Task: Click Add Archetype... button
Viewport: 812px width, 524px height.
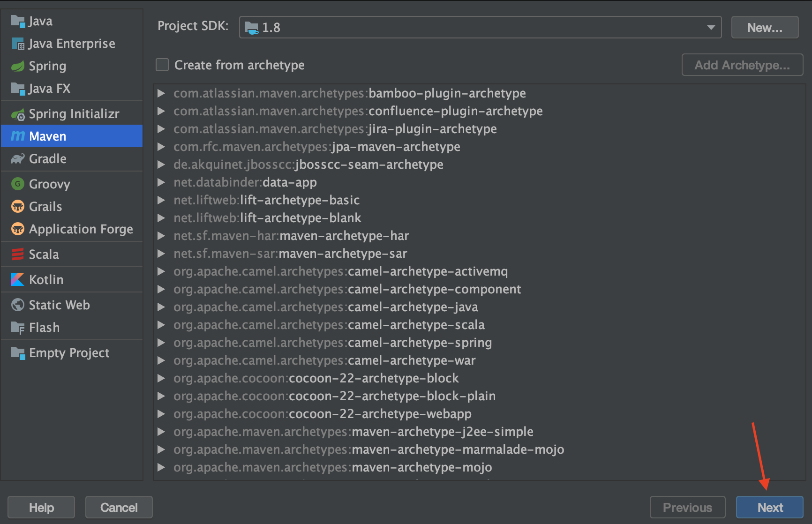Action: pyautogui.click(x=742, y=65)
